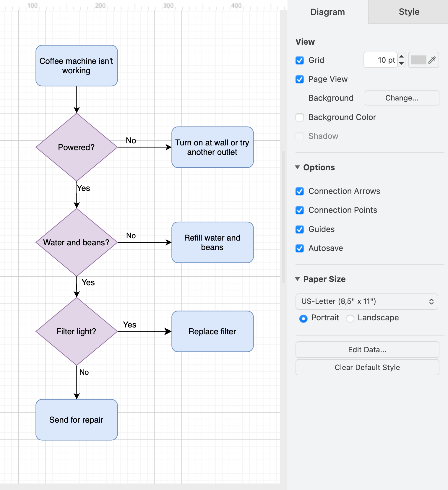Open the US-Letter paper size dropdown

[367, 301]
